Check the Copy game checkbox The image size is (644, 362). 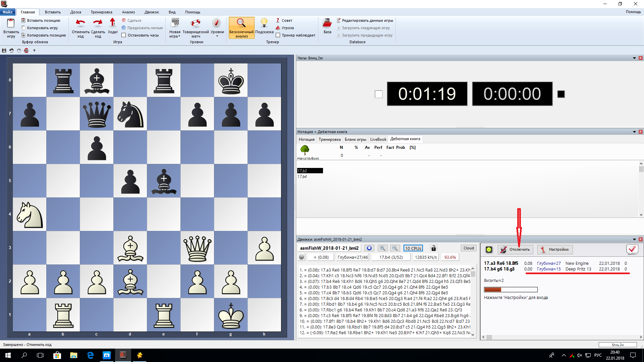coord(23,28)
